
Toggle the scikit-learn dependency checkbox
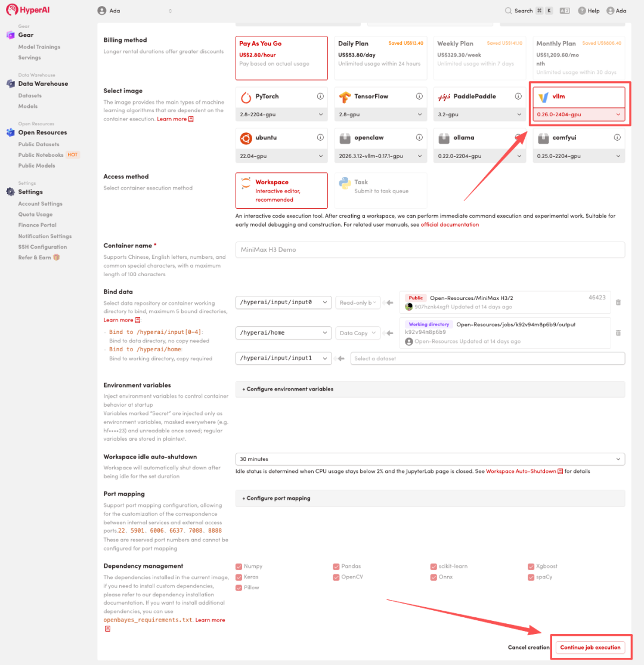click(434, 567)
